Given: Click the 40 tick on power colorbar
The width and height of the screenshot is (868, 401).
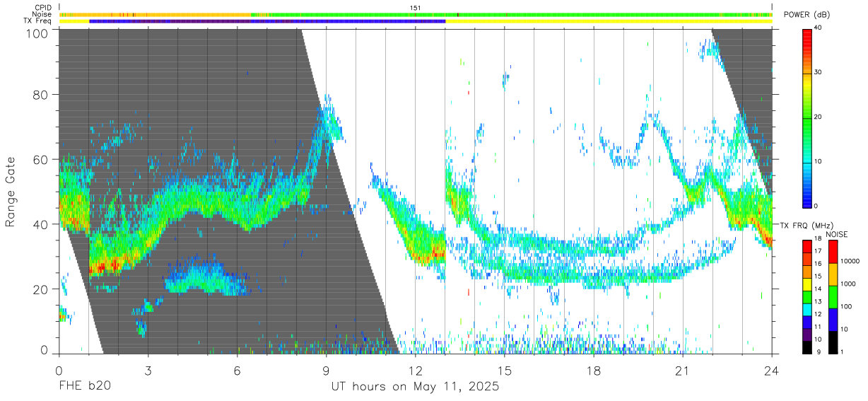Looking at the screenshot, I should click(819, 28).
